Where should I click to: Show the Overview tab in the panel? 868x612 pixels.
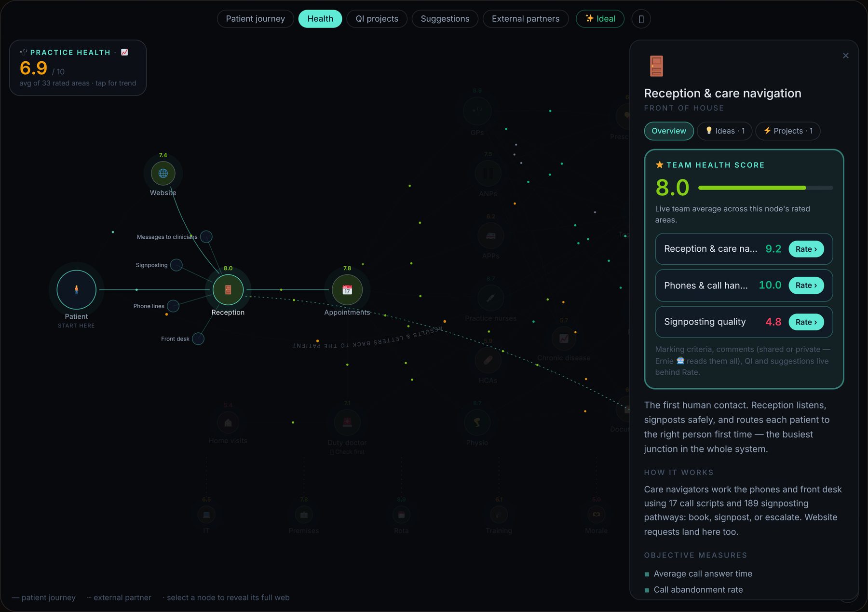tap(668, 131)
